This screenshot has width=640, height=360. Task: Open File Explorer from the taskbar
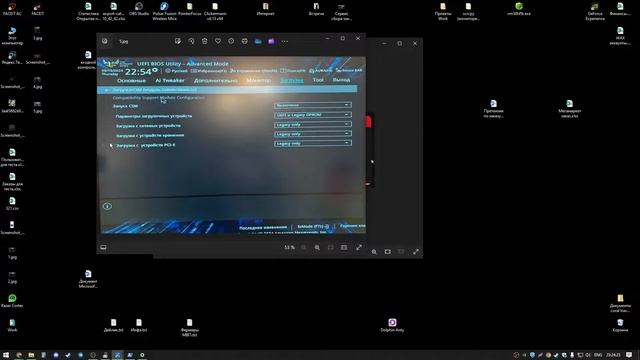tap(31, 355)
